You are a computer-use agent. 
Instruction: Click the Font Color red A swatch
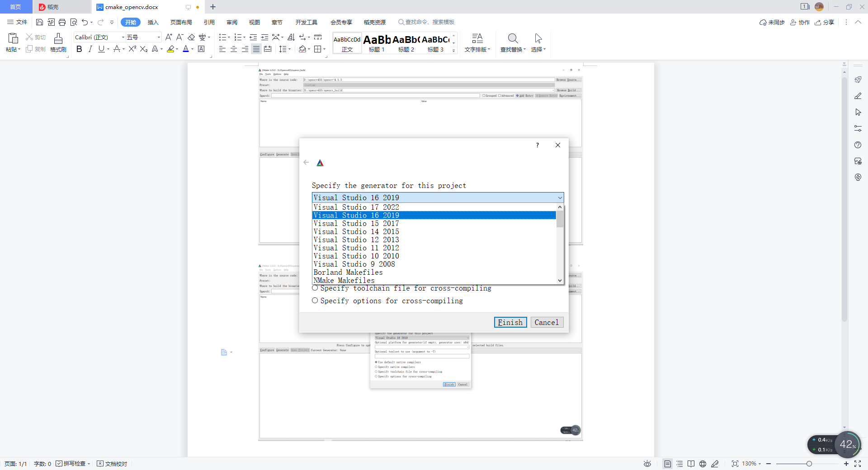pyautogui.click(x=185, y=49)
